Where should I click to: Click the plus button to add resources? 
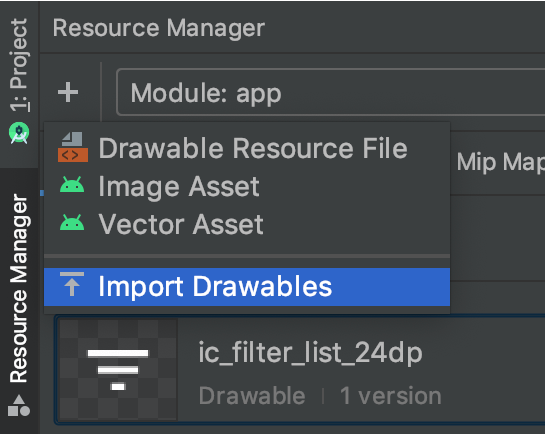[x=68, y=92]
